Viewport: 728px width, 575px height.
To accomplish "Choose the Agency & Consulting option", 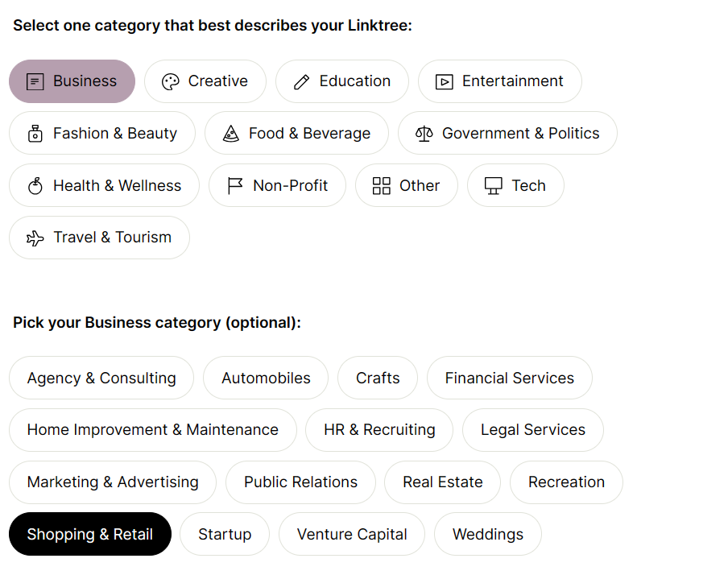I will pos(101,378).
